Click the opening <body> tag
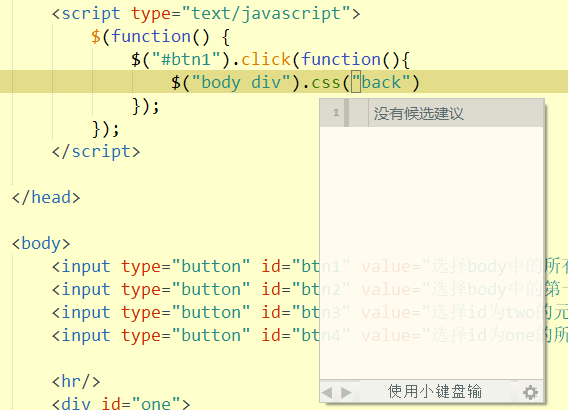 41,243
